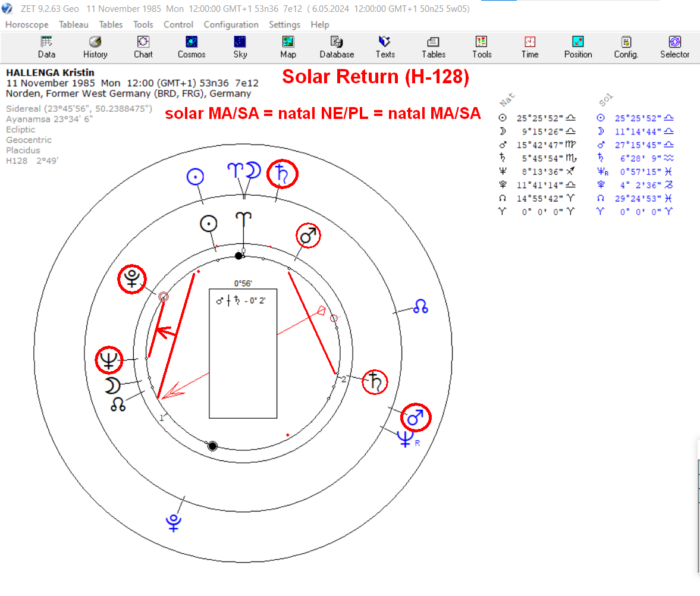Screen dimensions: 700x596
Task: Open the Time toolbar icon
Action: click(x=530, y=48)
